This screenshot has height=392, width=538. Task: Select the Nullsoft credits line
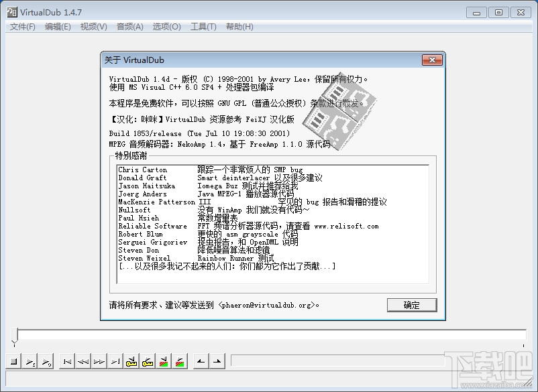coord(213,210)
